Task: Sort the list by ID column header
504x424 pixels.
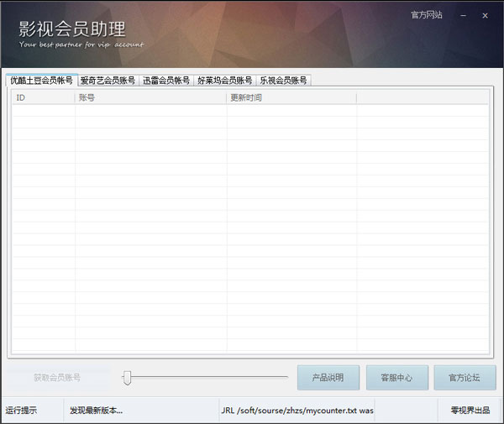Action: tap(43, 98)
